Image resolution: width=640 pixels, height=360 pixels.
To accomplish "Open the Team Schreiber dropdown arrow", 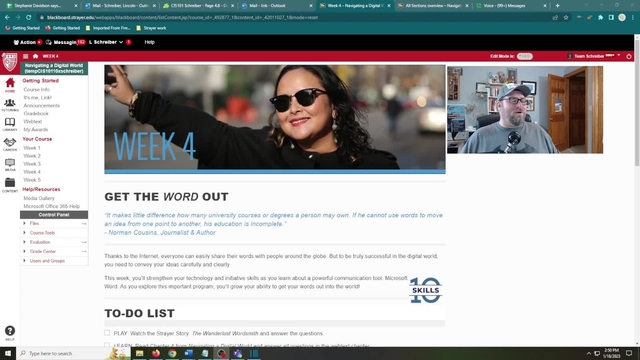I will tap(619, 56).
